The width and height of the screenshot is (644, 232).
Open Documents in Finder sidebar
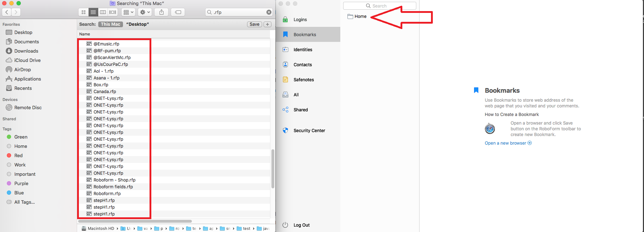[27, 42]
